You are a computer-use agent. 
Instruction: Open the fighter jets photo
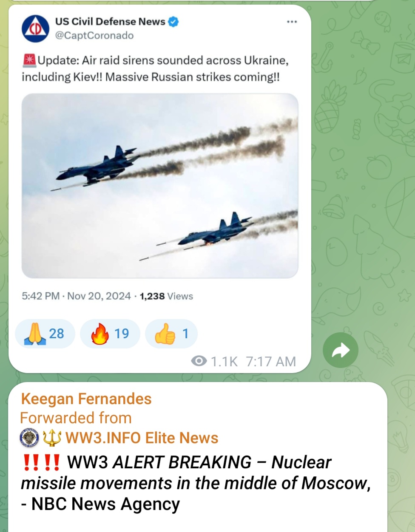160,186
